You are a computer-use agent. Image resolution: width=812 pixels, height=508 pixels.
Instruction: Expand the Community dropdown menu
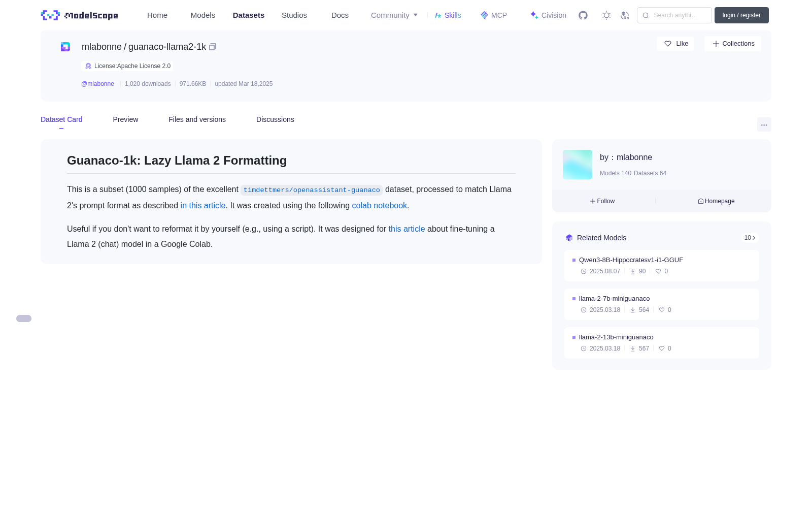[x=394, y=15]
